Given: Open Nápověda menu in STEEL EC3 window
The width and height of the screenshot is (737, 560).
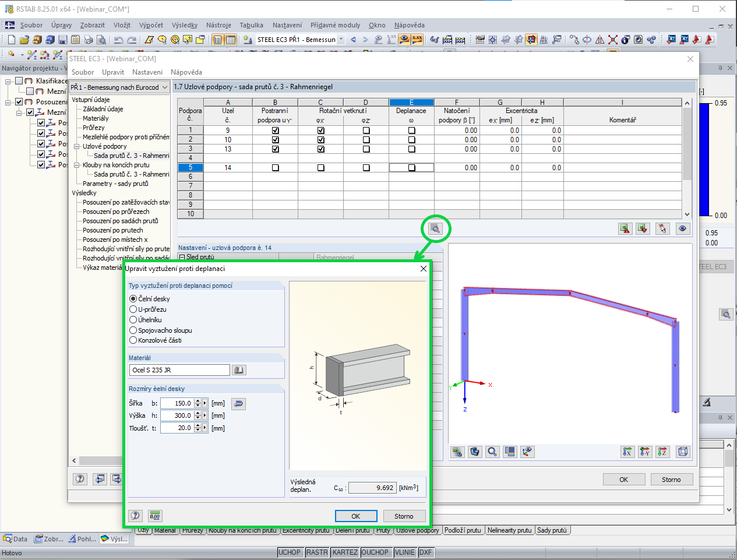Looking at the screenshot, I should coord(186,72).
